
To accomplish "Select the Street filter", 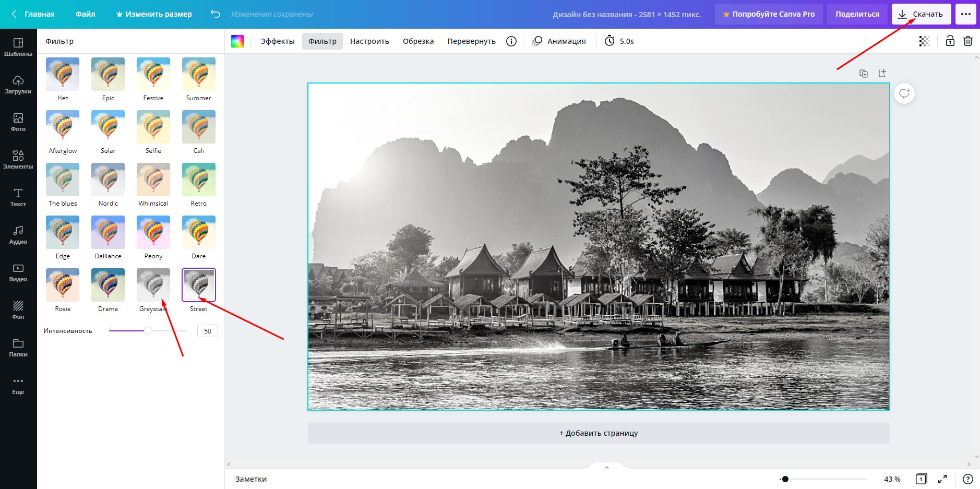I will point(198,284).
